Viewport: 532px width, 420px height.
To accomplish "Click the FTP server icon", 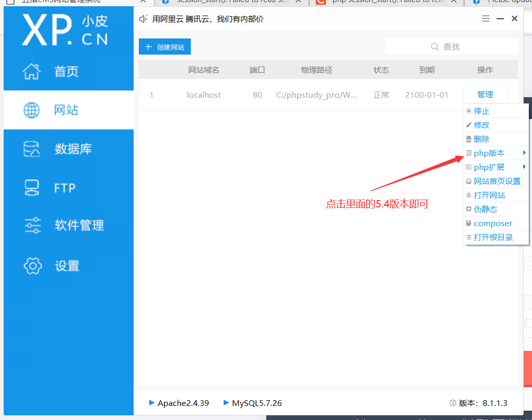I will click(32, 188).
